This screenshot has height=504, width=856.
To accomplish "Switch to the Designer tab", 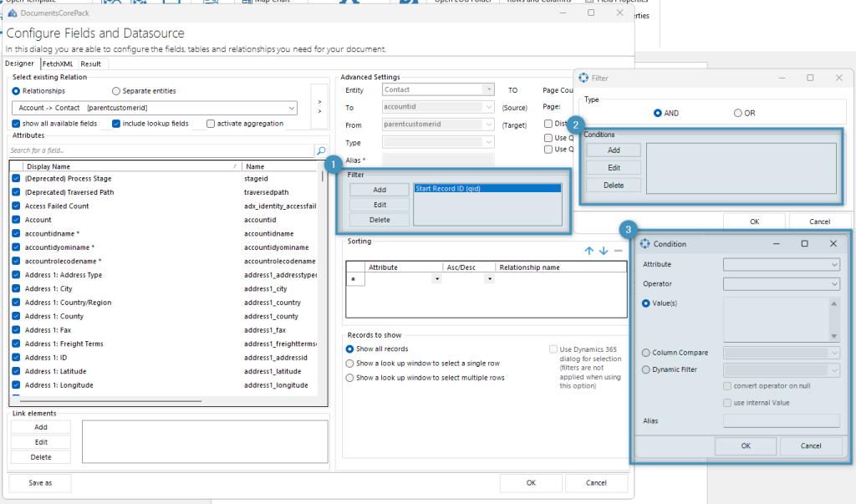I will tap(20, 64).
